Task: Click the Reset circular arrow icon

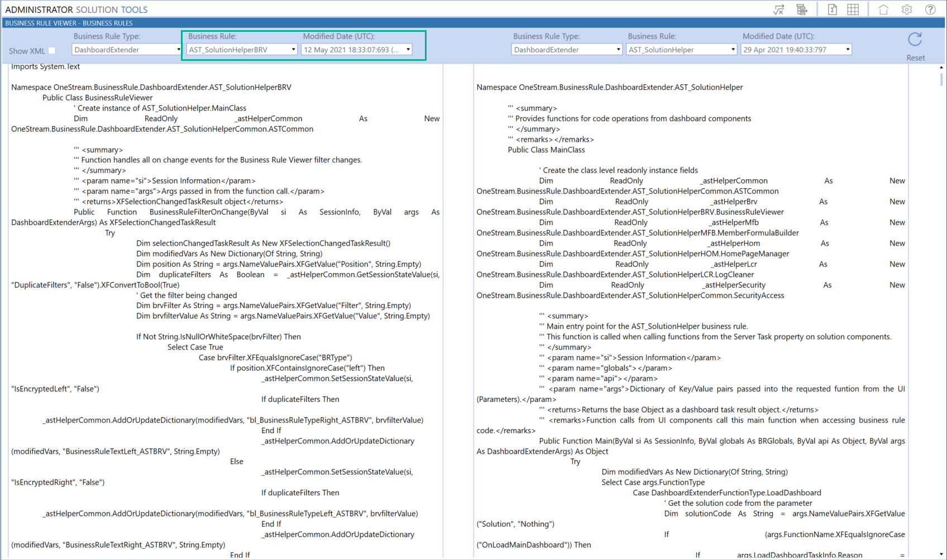Action: [915, 40]
